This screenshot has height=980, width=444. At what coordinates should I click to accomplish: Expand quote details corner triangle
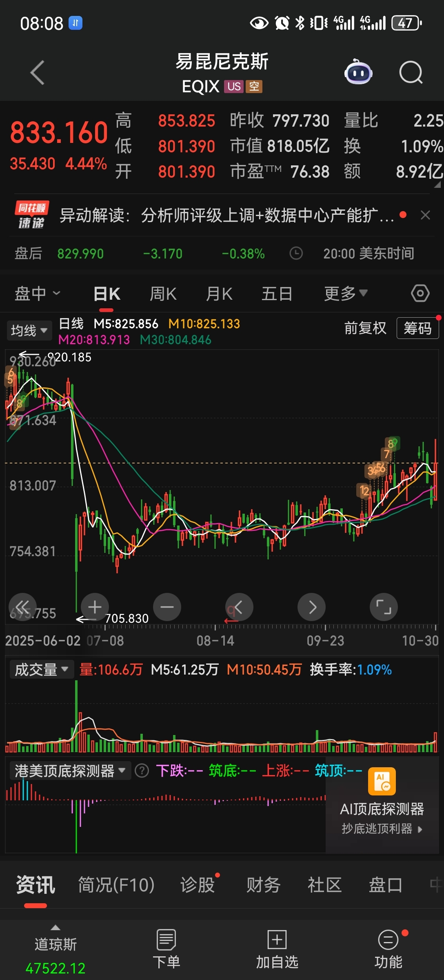click(437, 184)
